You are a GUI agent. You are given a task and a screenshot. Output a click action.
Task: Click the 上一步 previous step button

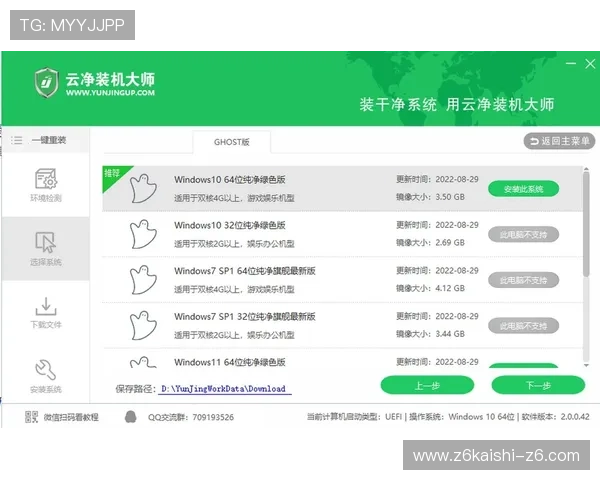pyautogui.click(x=427, y=385)
